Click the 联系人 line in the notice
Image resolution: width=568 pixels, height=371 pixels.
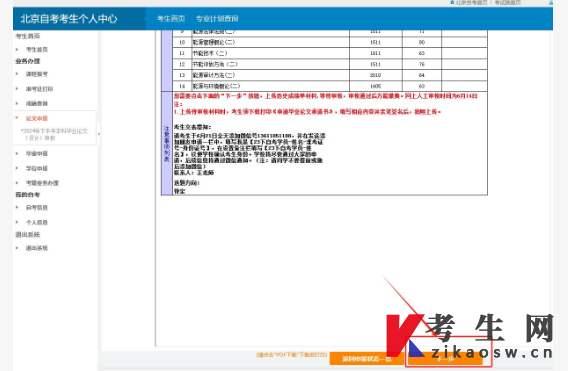pyautogui.click(x=194, y=173)
